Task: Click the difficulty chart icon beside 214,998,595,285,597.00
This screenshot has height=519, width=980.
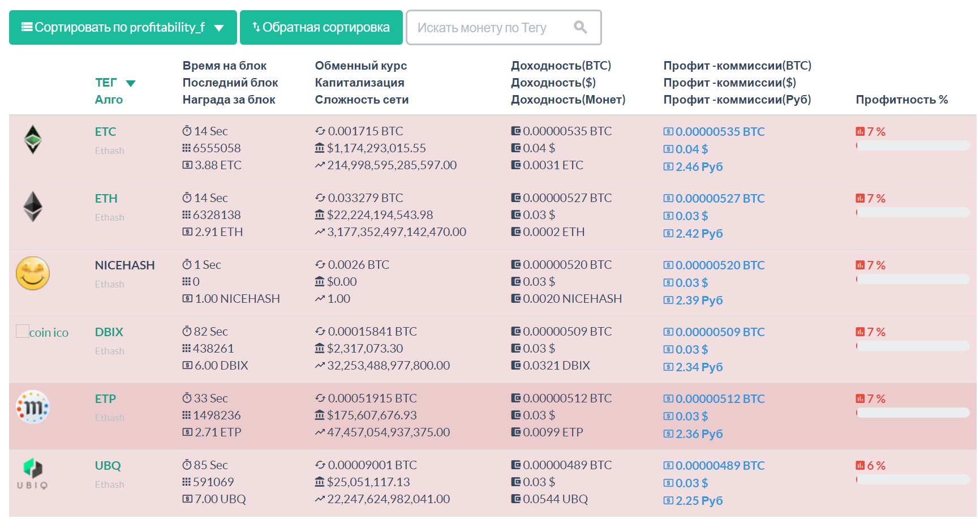Action: [320, 165]
